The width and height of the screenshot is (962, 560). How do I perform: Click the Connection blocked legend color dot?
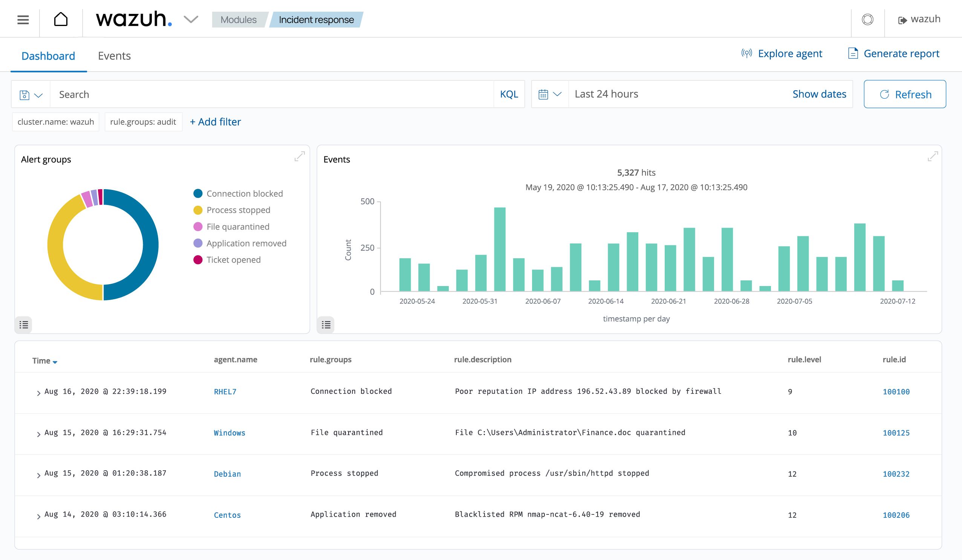pyautogui.click(x=198, y=194)
